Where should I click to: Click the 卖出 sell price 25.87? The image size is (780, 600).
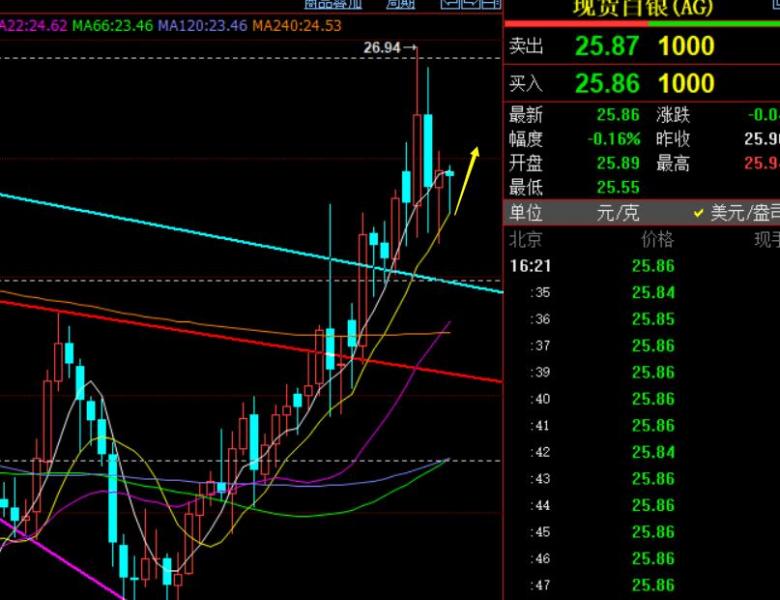point(607,46)
